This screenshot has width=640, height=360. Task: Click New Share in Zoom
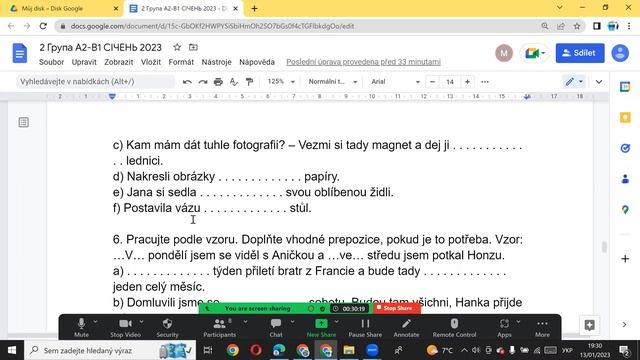coord(321,328)
